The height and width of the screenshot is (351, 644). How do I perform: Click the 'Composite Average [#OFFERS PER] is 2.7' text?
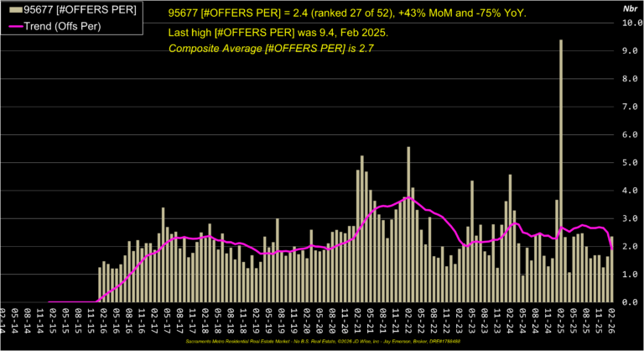pos(271,49)
